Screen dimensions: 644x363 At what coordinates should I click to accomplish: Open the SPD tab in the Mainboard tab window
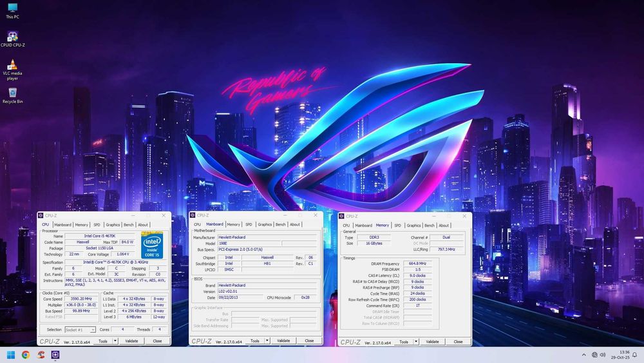pos(249,224)
